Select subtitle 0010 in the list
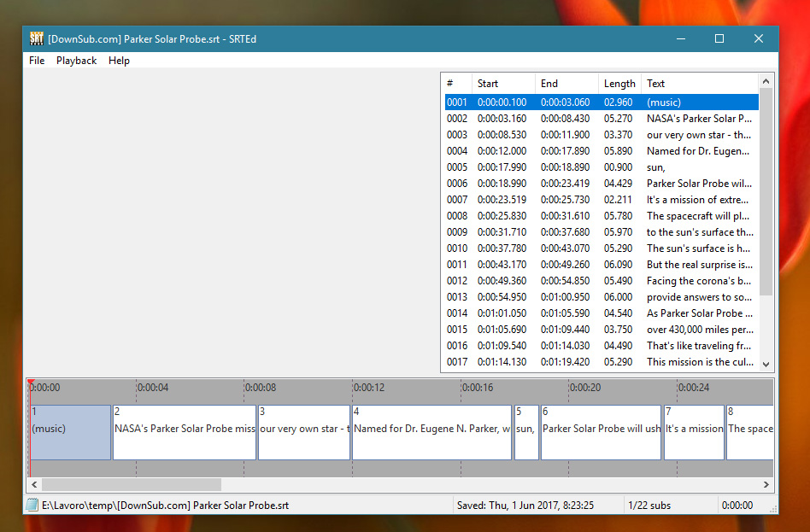The image size is (810, 532). point(600,248)
